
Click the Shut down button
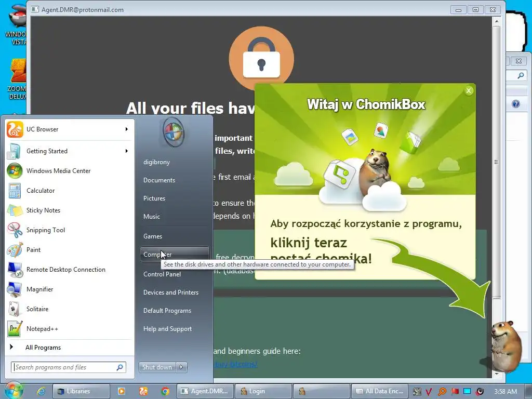[x=157, y=367]
